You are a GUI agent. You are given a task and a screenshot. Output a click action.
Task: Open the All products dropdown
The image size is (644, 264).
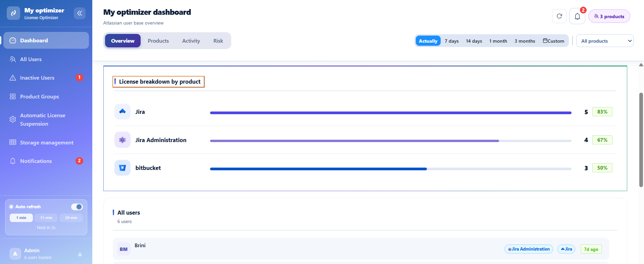605,41
